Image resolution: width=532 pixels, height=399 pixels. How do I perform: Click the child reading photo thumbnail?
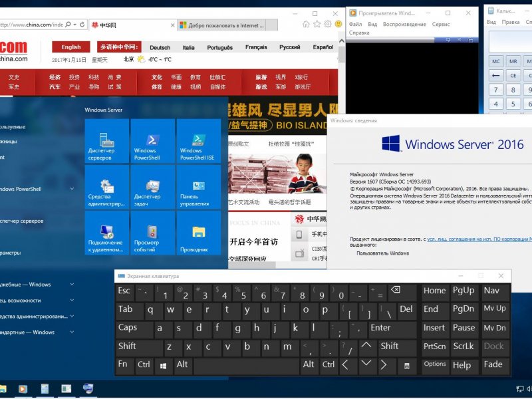point(277,174)
